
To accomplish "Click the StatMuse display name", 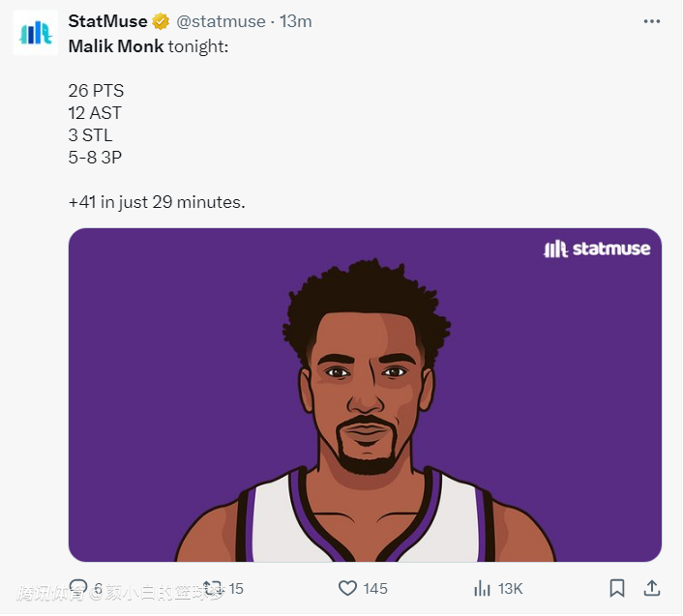I will [x=107, y=21].
